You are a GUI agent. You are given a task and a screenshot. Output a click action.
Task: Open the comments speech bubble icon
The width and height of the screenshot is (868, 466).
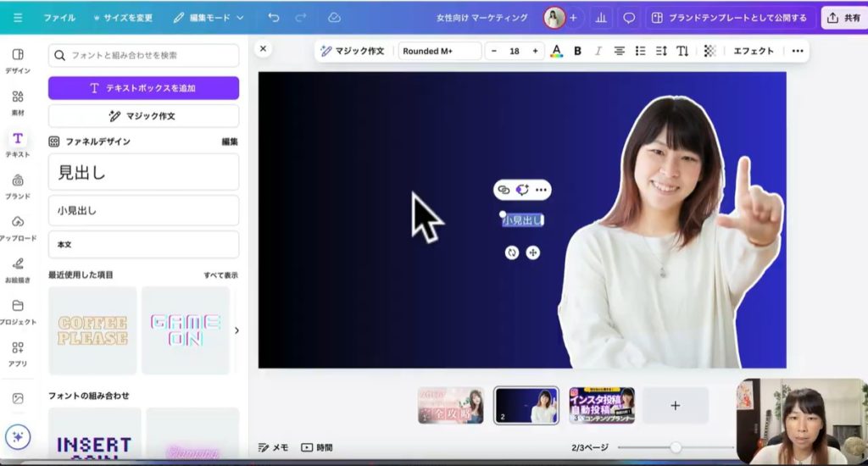(629, 18)
